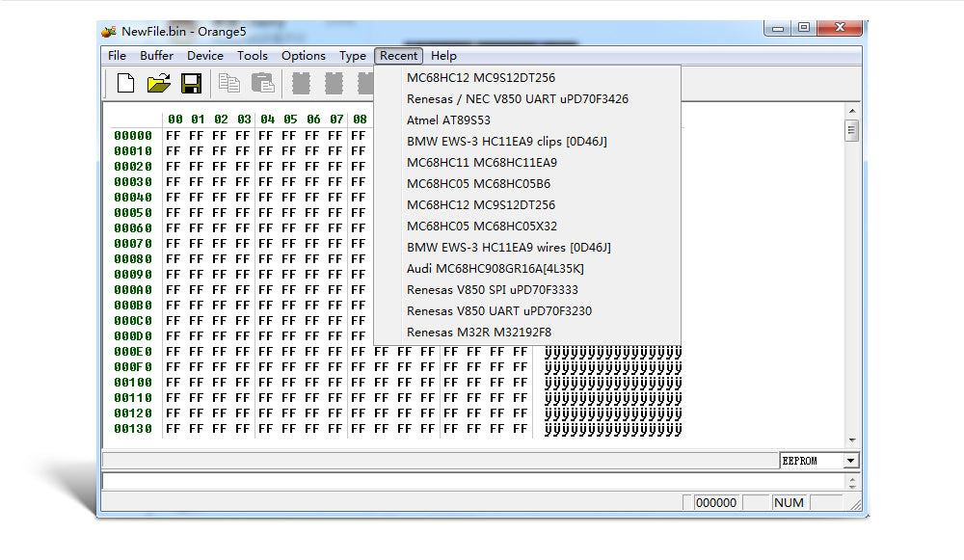
Task: Click the New file toolbar icon
Action: [125, 84]
